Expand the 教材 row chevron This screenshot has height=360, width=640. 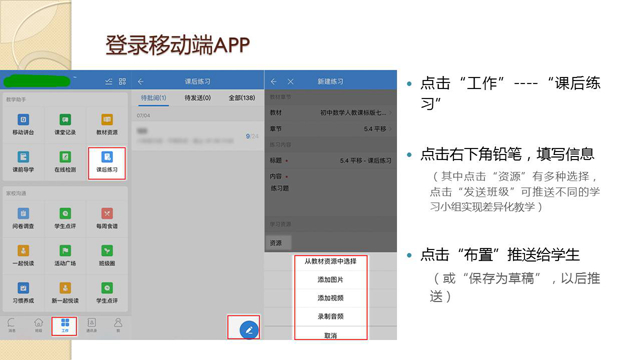click(391, 113)
